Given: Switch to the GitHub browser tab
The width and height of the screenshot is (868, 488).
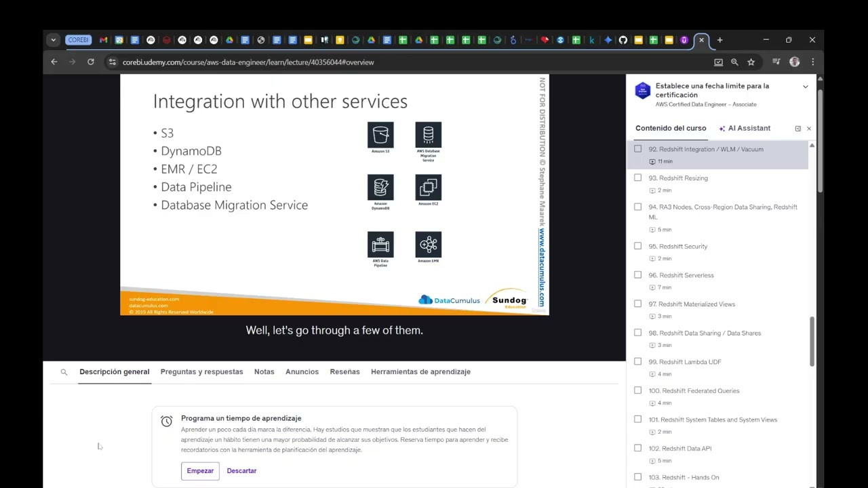Looking at the screenshot, I should point(623,40).
